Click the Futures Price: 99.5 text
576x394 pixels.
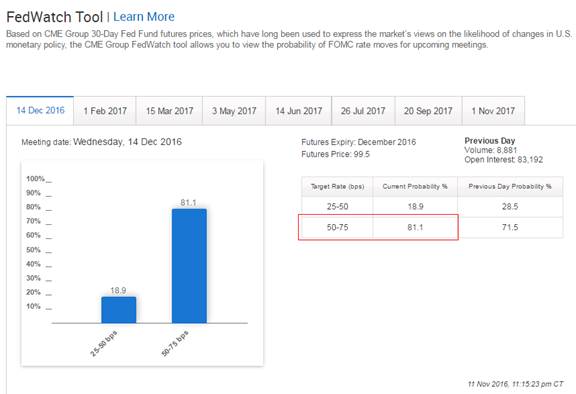pos(335,154)
